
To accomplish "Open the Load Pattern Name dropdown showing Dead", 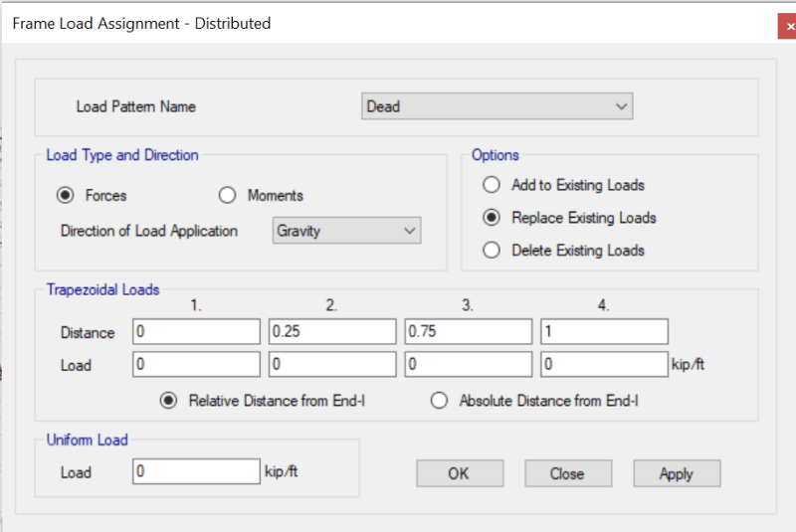I will pyautogui.click(x=497, y=106).
